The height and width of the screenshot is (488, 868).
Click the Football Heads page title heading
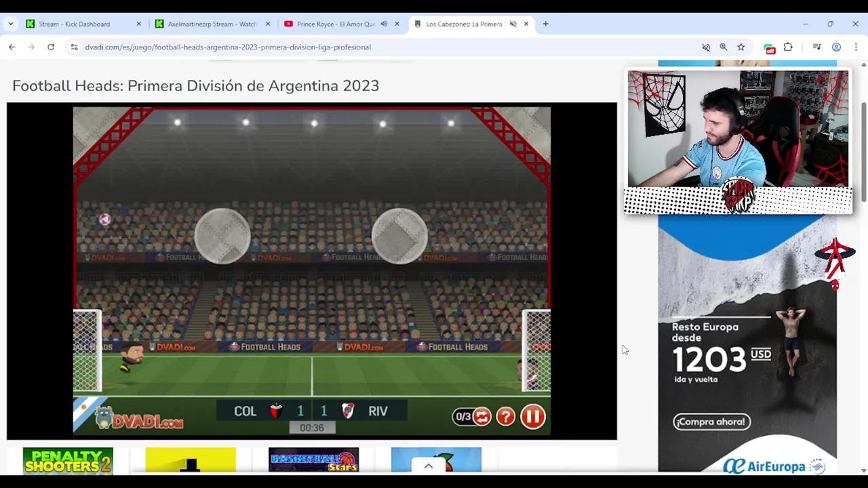[195, 86]
